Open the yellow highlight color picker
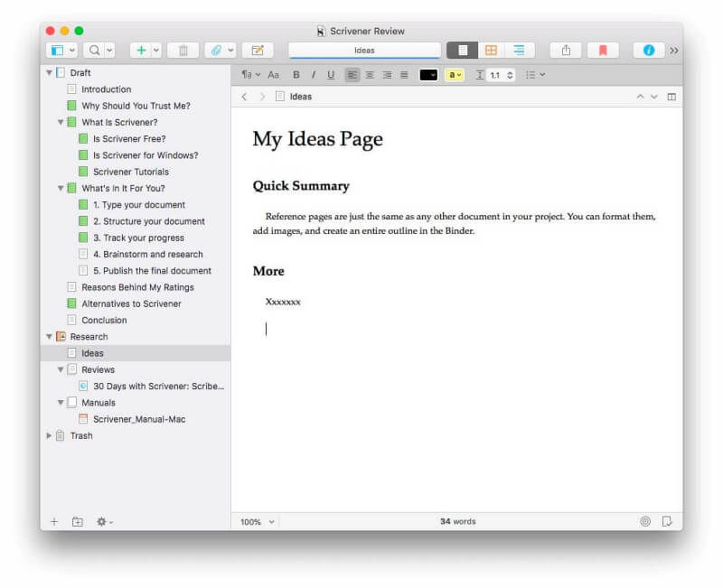The height and width of the screenshot is (588, 723). [455, 75]
